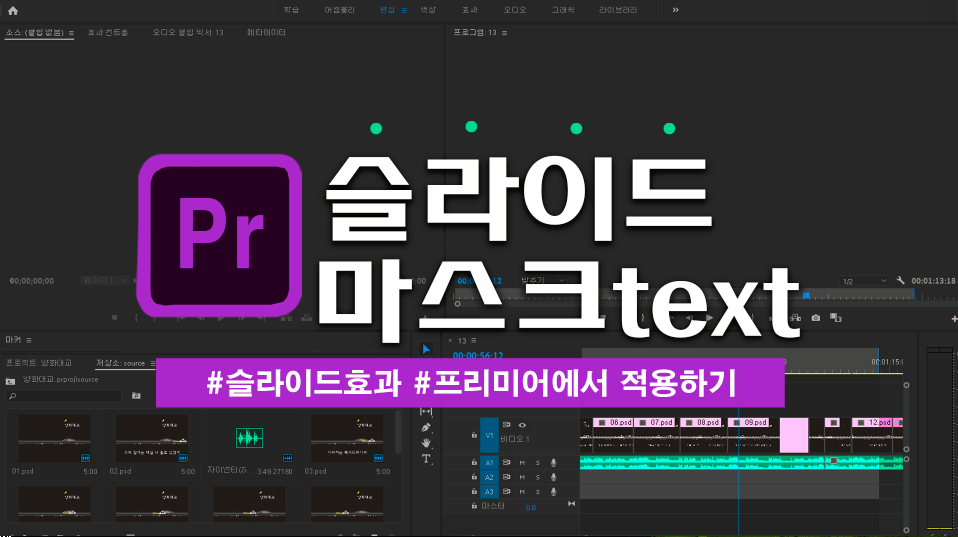This screenshot has height=537, width=958.
Task: Click the timeline timecode 00:00:56:12
Action: coord(478,356)
